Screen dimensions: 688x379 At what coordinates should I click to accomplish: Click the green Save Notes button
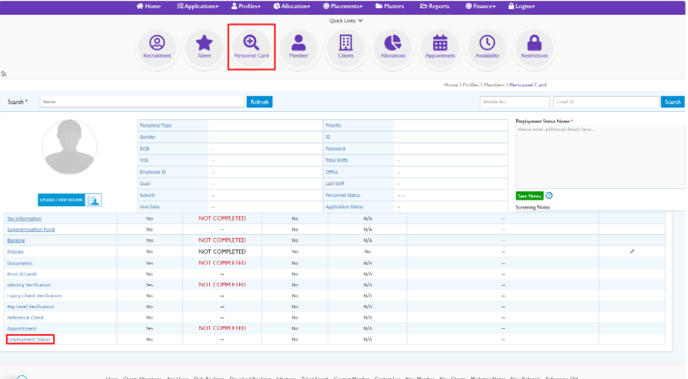pos(530,196)
